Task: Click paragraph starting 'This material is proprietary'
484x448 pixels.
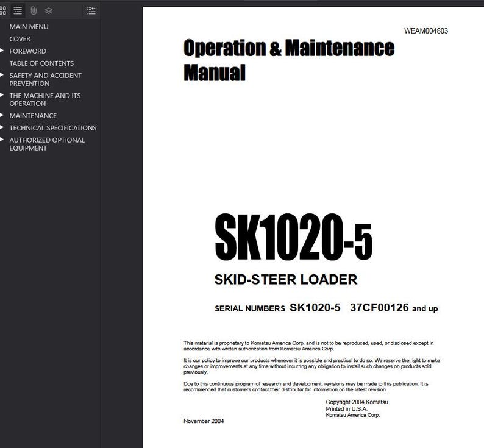Action: click(308, 346)
